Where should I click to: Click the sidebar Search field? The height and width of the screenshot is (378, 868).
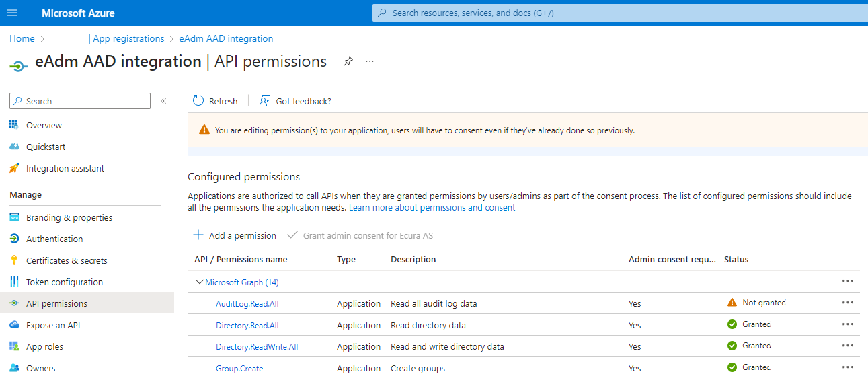(x=80, y=101)
